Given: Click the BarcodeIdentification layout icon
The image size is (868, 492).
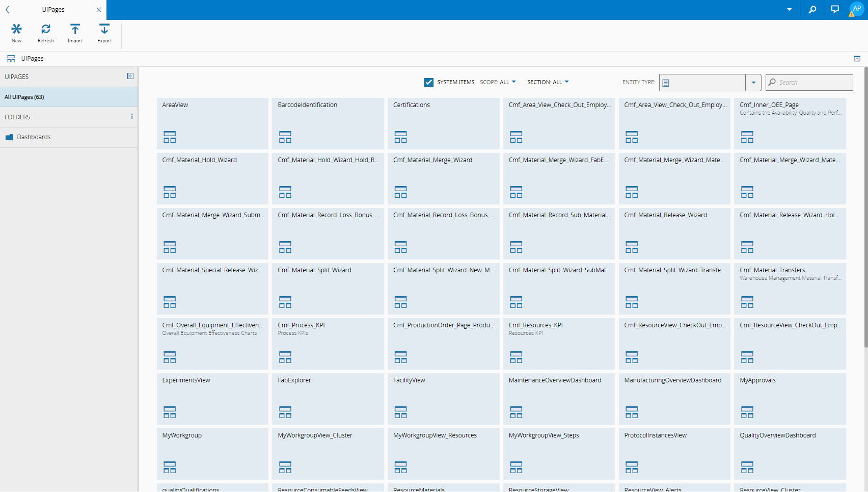Looking at the screenshot, I should [285, 137].
